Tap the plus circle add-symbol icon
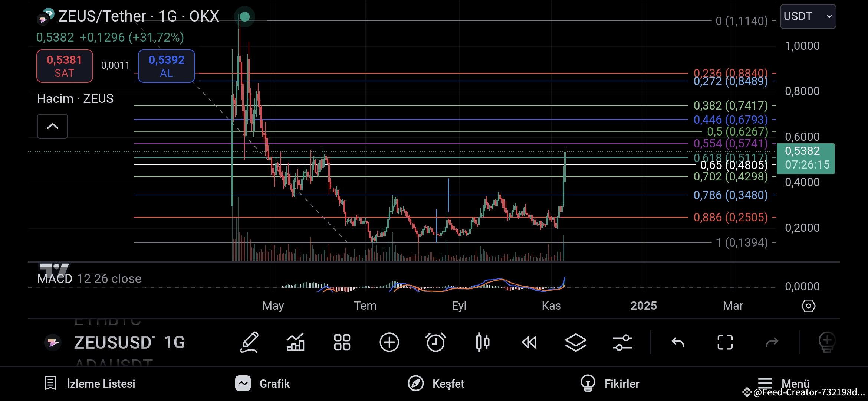This screenshot has width=868, height=401. click(389, 342)
